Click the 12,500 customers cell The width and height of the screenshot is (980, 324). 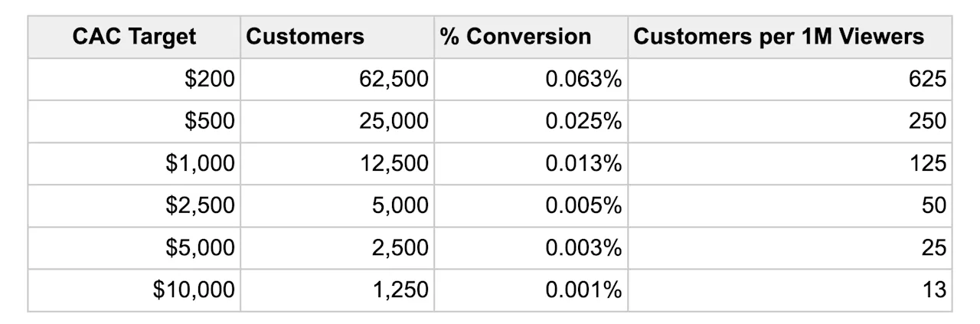click(x=337, y=163)
